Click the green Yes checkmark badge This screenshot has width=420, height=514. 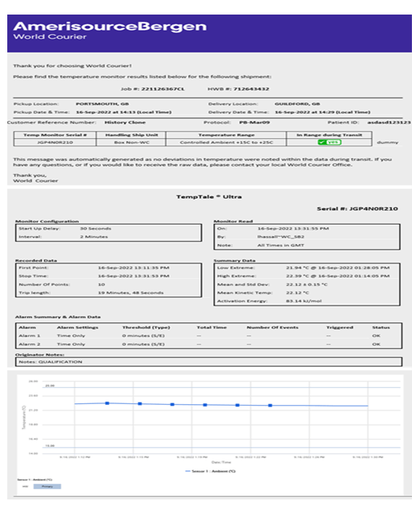pyautogui.click(x=330, y=142)
